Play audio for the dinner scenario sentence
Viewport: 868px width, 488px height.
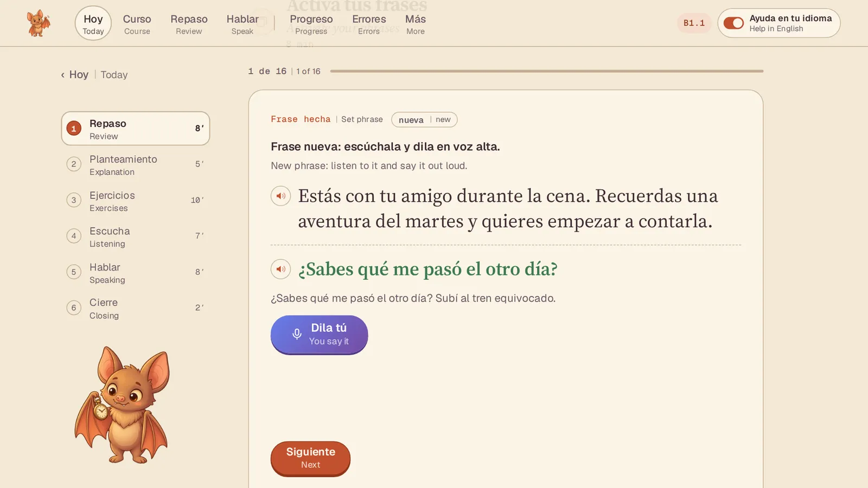(x=280, y=196)
